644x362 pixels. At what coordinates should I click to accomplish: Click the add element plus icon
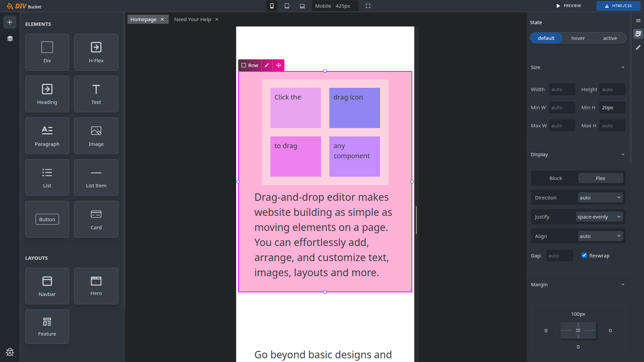click(10, 22)
